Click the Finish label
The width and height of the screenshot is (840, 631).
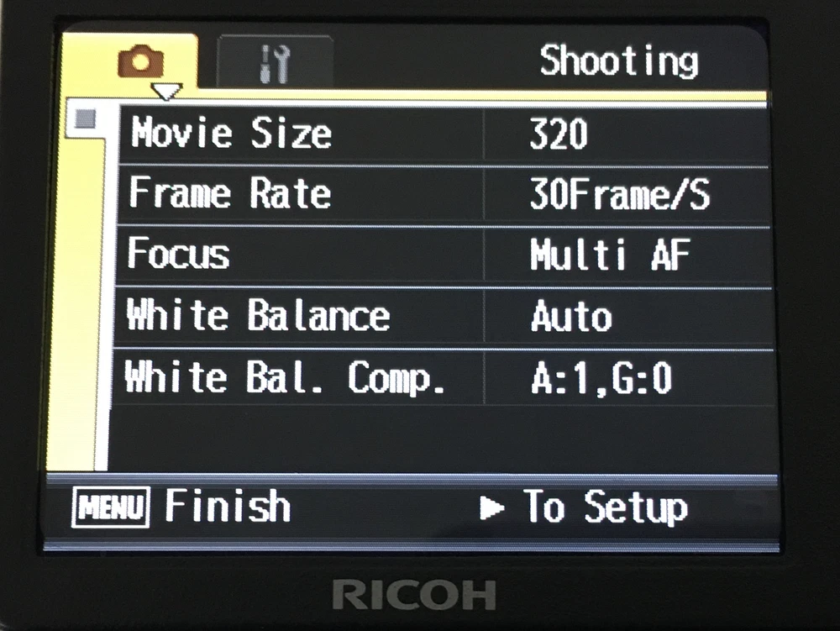(228, 506)
